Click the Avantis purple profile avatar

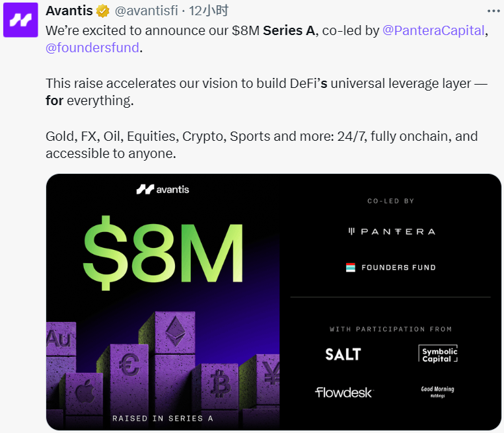tap(21, 20)
